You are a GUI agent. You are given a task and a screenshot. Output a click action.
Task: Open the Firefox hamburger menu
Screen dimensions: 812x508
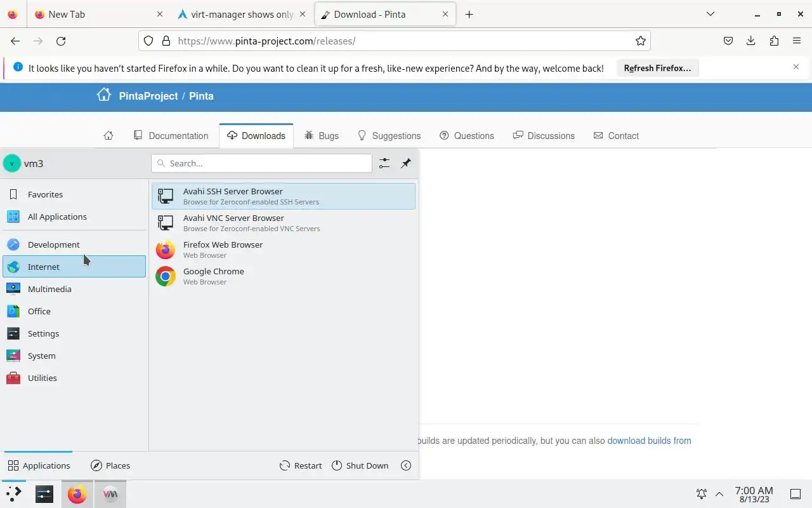(797, 41)
